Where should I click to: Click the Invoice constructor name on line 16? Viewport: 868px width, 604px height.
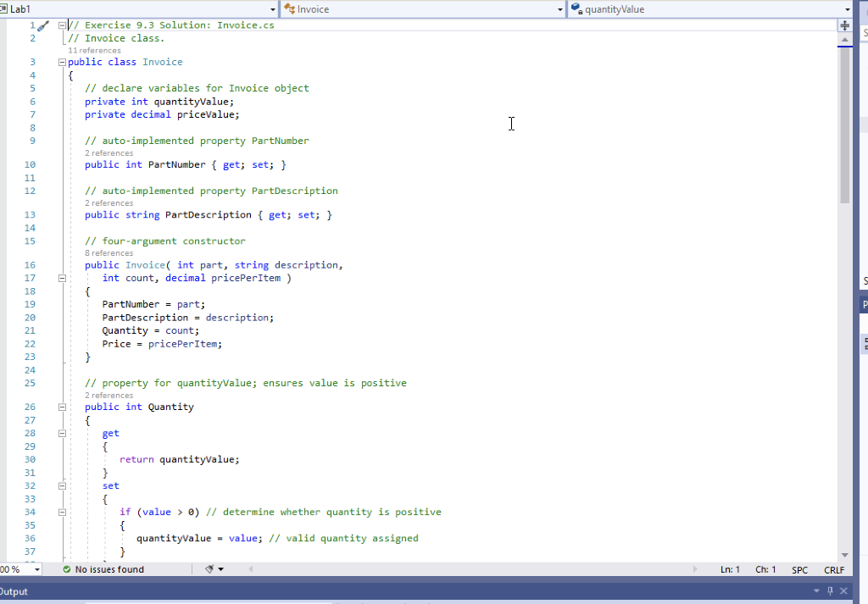pyautogui.click(x=145, y=265)
